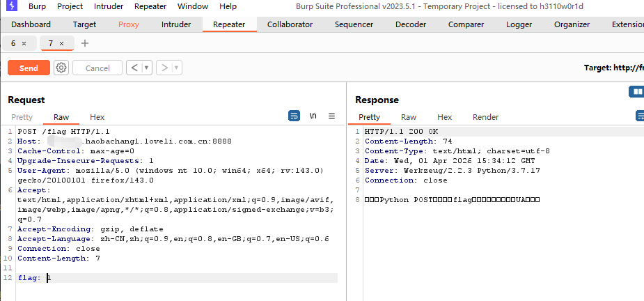Open the Help menu

pos(228,6)
